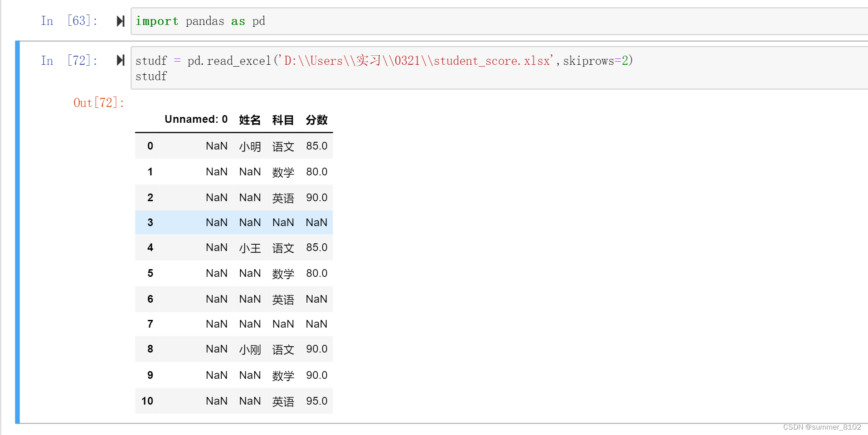
Task: Click row index 3 label
Action: pos(150,222)
